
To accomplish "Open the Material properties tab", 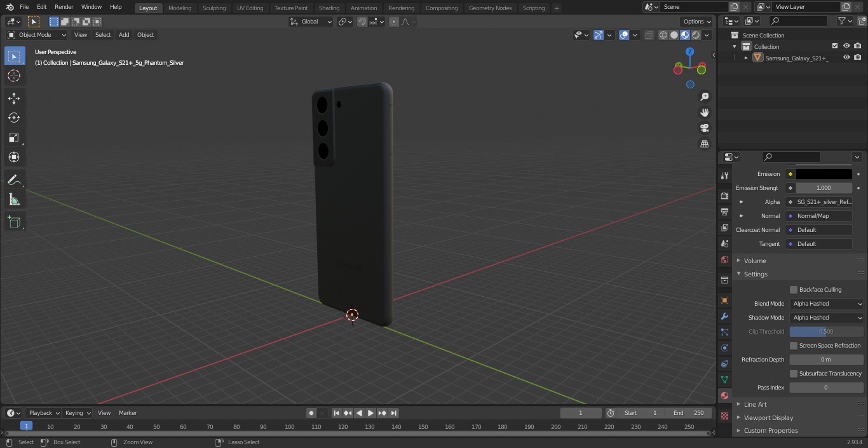I will (724, 395).
